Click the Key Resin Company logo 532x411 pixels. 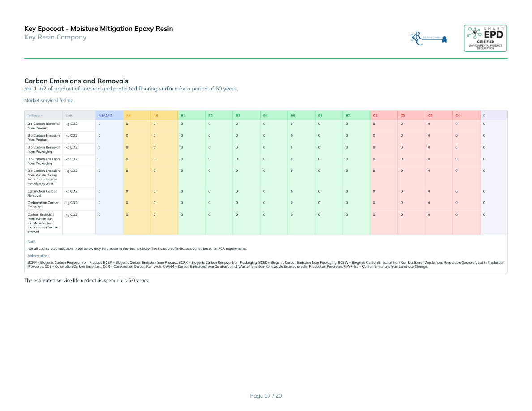pos(429,38)
